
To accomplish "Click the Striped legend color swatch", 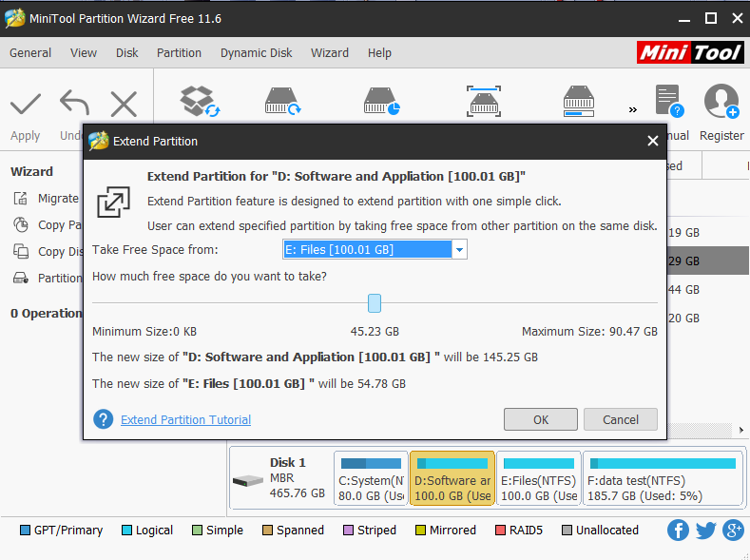I will point(348,530).
